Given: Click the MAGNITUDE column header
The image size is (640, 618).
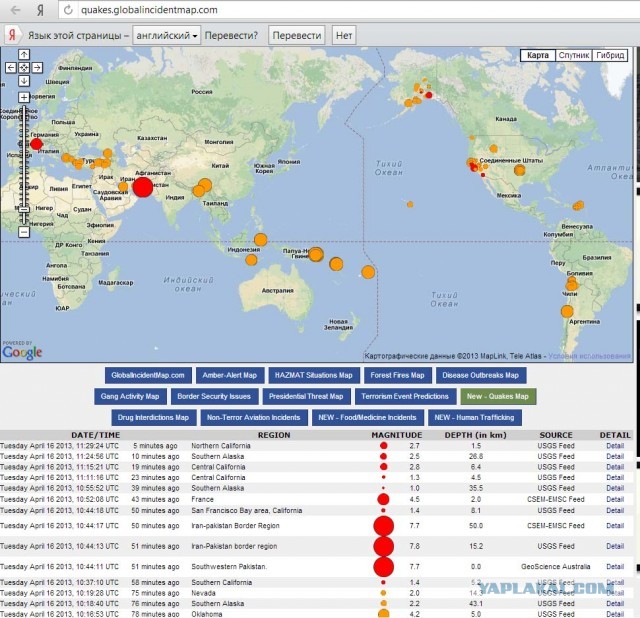Looking at the screenshot, I should click(x=397, y=435).
